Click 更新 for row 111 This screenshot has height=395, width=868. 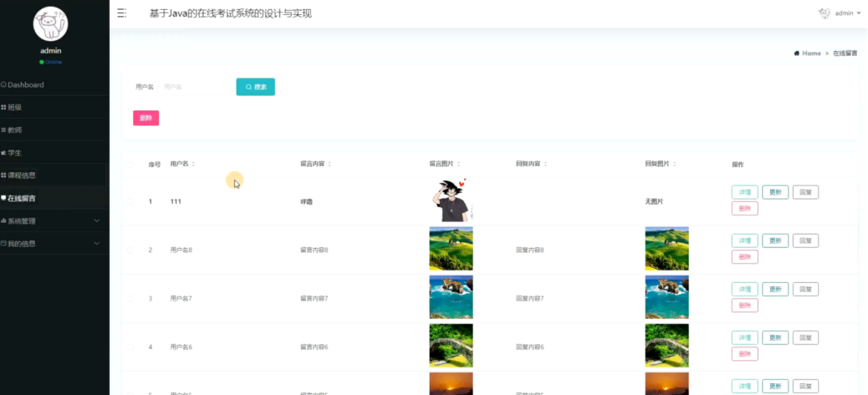click(775, 192)
